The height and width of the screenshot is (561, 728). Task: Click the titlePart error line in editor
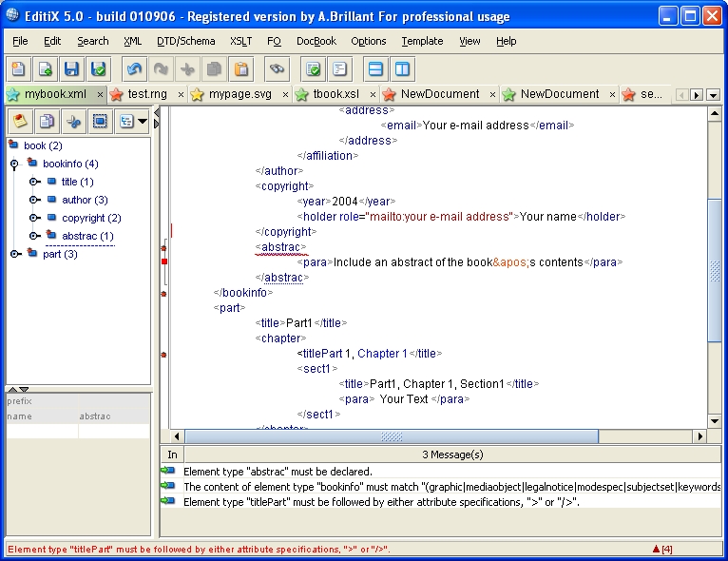pos(369,354)
